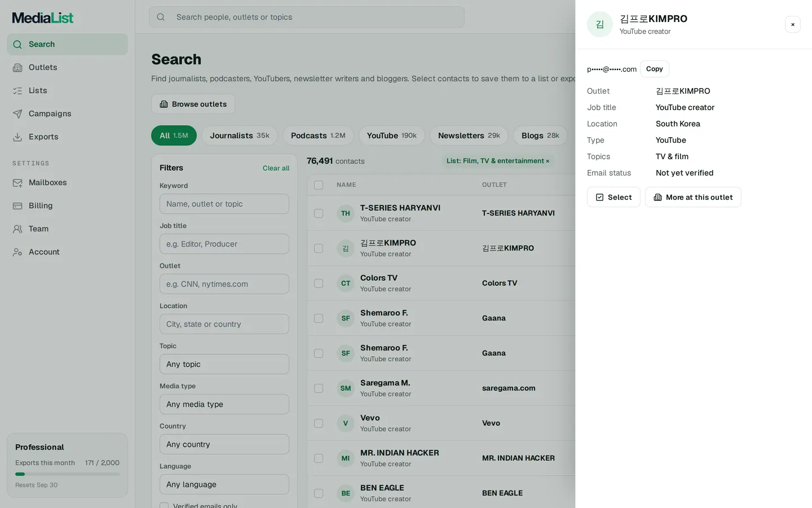
Task: Open the Any country dropdown
Action: [224, 444]
